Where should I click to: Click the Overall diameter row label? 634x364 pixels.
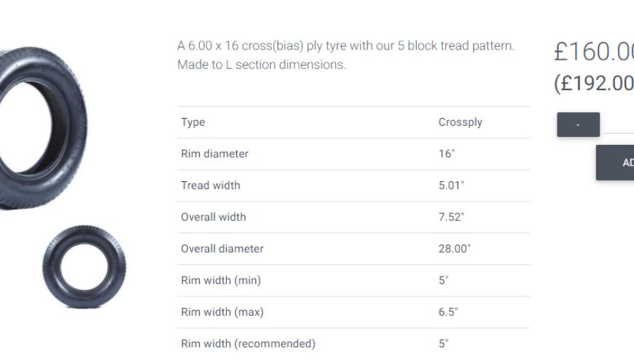point(222,249)
